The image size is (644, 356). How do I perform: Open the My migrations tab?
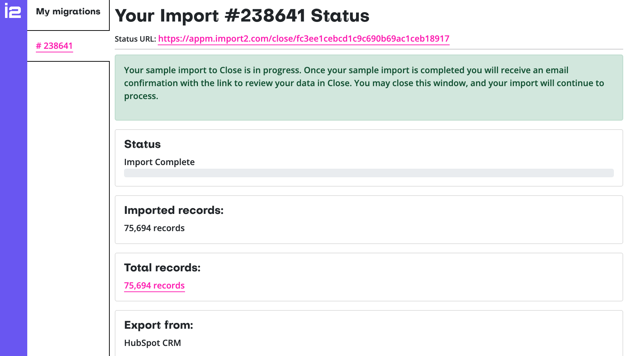coord(68,12)
